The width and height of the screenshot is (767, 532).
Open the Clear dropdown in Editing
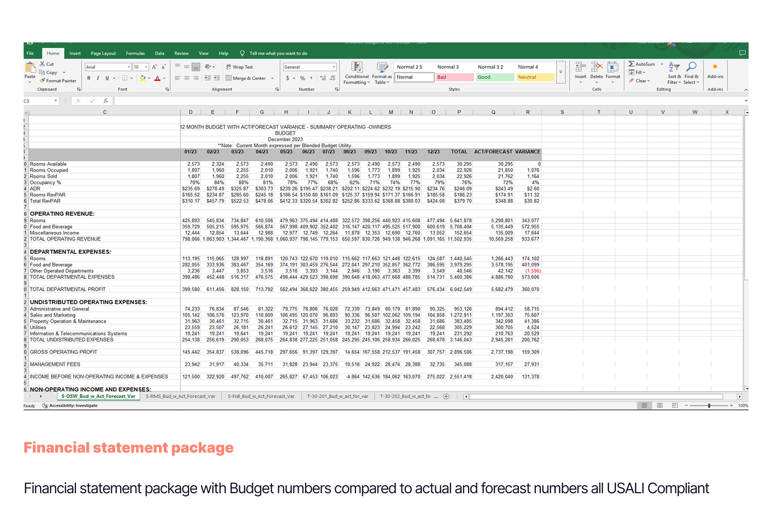(639, 81)
